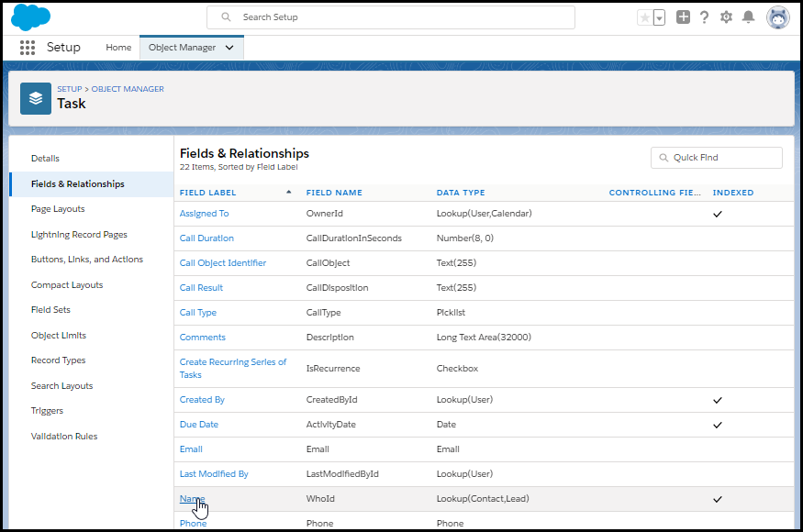The width and height of the screenshot is (803, 532).
Task: Open the Comments field
Action: (x=203, y=337)
